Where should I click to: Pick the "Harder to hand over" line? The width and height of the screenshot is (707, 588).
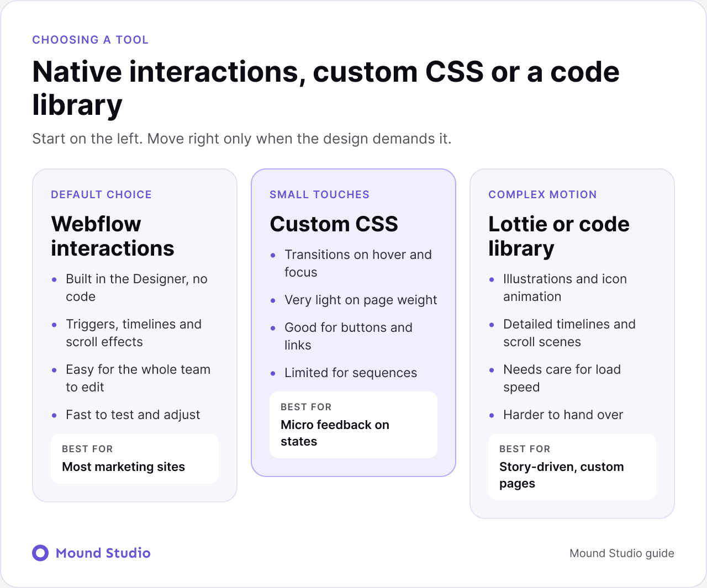coord(563,415)
